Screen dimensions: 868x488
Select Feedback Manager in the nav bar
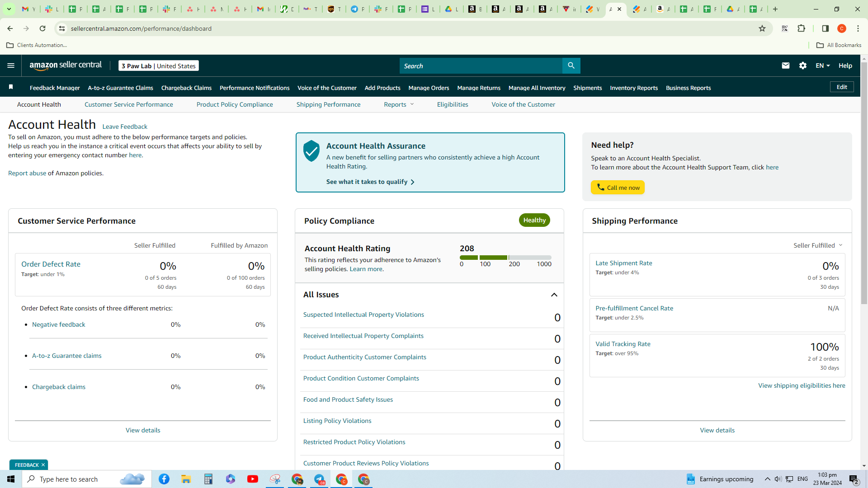(55, 88)
